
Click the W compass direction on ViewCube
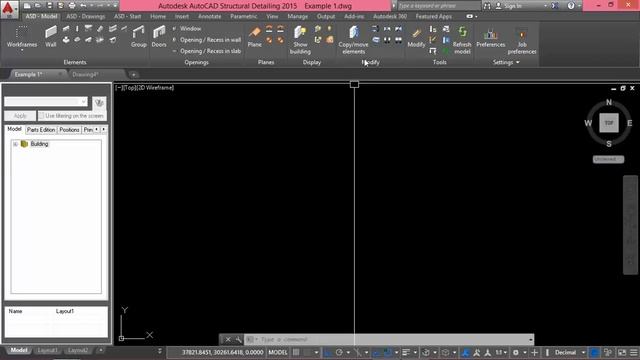[588, 123]
